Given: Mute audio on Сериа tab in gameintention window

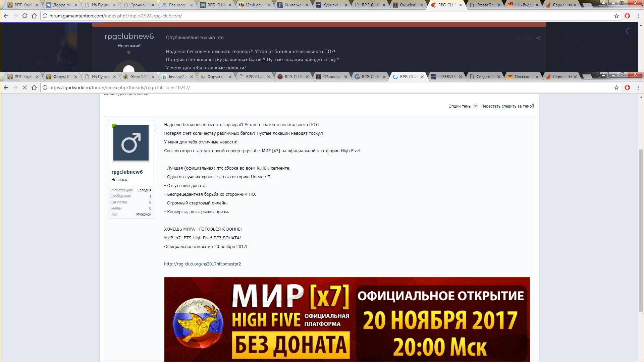Looking at the screenshot, I should tap(570, 5).
